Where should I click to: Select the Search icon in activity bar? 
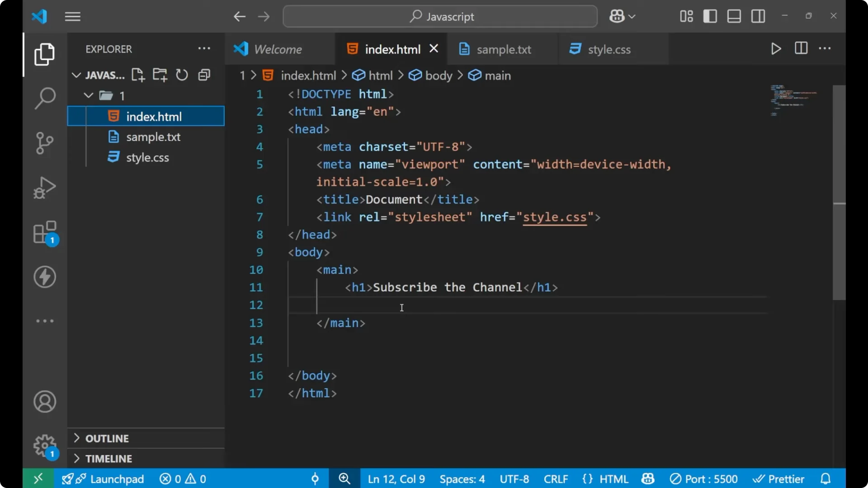coord(44,98)
